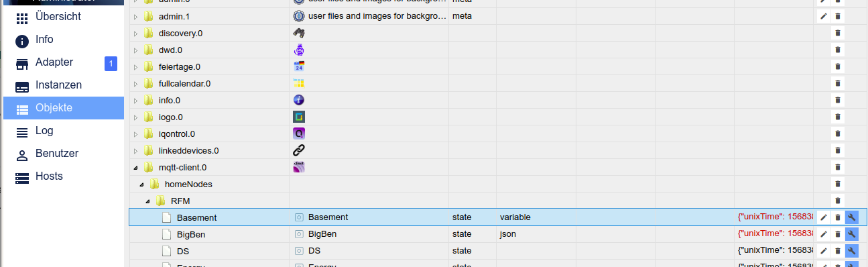This screenshot has width=868, height=267.
Task: Click the pencil edit icon for BigBen
Action: pos(824,234)
